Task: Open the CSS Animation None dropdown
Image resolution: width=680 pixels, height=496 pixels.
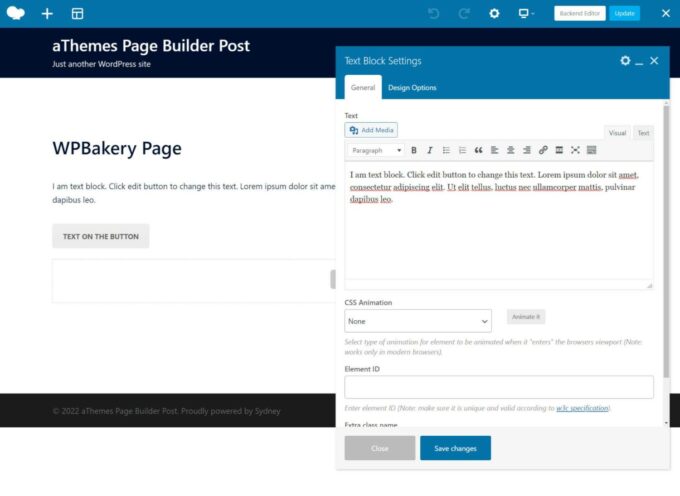Action: [x=418, y=321]
